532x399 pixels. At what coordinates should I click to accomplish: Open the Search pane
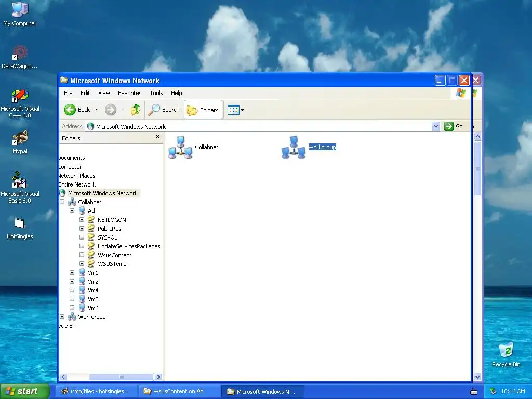[164, 110]
